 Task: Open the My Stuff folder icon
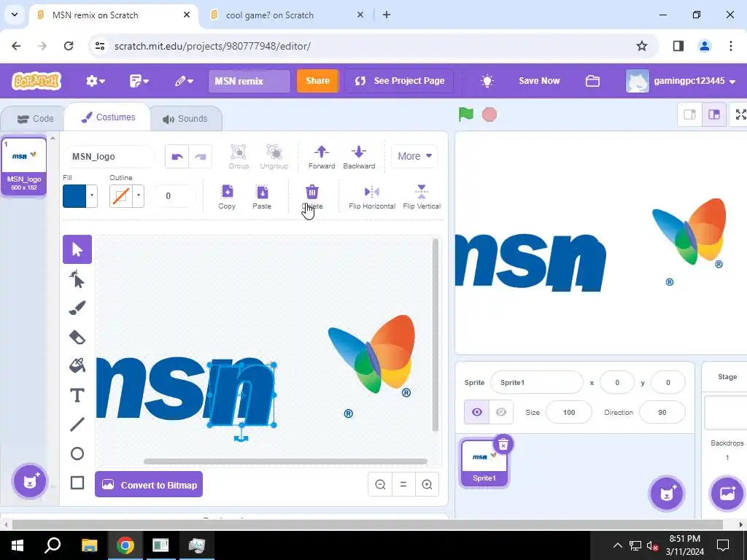592,81
